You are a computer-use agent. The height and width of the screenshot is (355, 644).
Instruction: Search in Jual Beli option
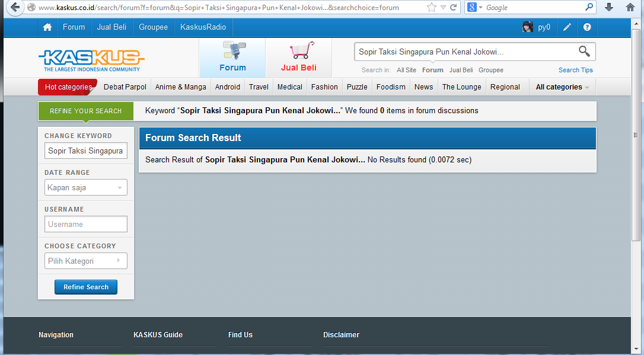[461, 70]
